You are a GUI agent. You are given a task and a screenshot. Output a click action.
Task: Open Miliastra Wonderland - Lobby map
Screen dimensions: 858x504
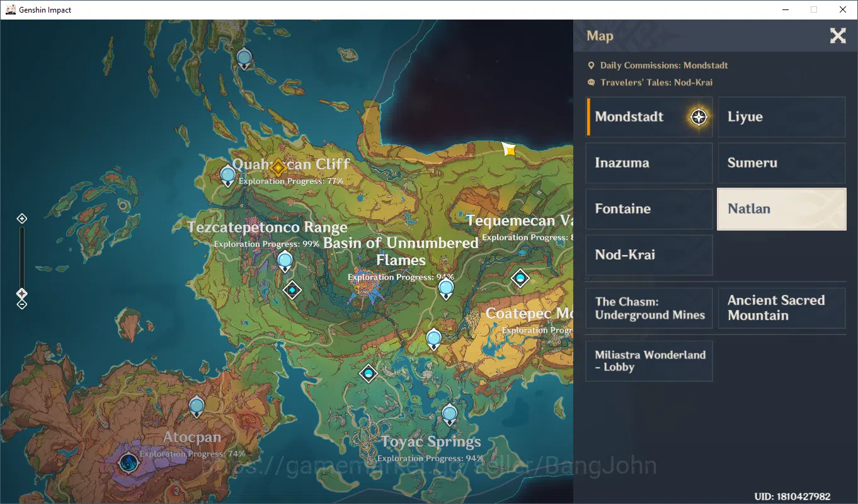point(649,361)
